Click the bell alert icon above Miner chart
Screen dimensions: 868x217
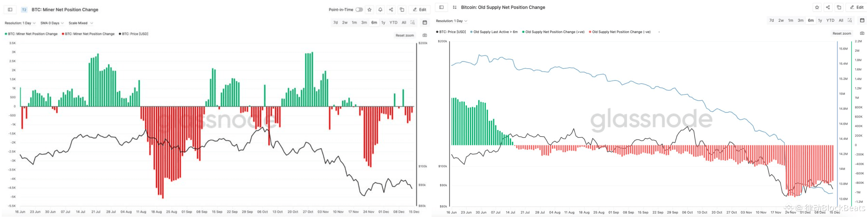pos(380,9)
